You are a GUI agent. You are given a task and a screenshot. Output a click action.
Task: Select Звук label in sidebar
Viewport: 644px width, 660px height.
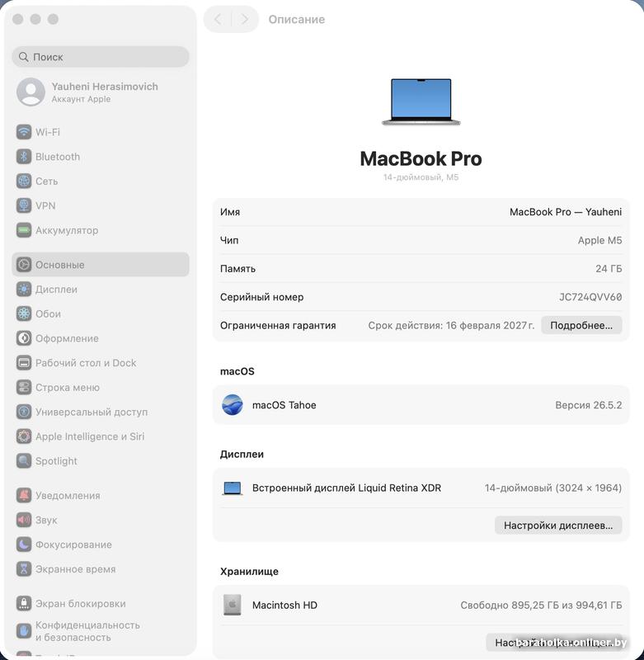(x=46, y=521)
